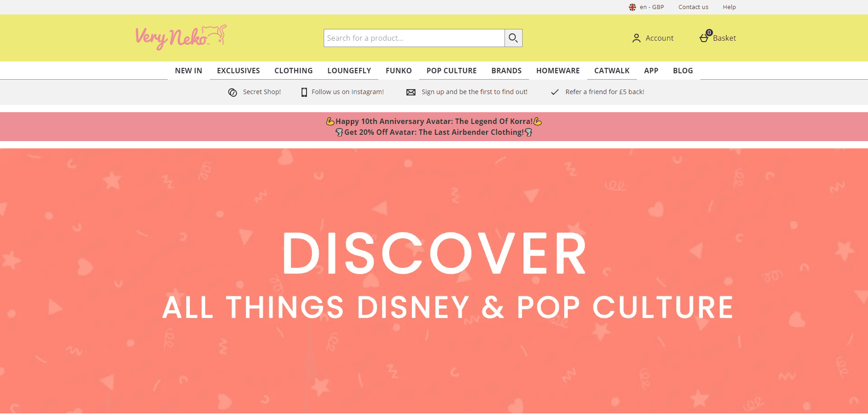Open the FUNKO menu
The image size is (868, 418).
[399, 71]
